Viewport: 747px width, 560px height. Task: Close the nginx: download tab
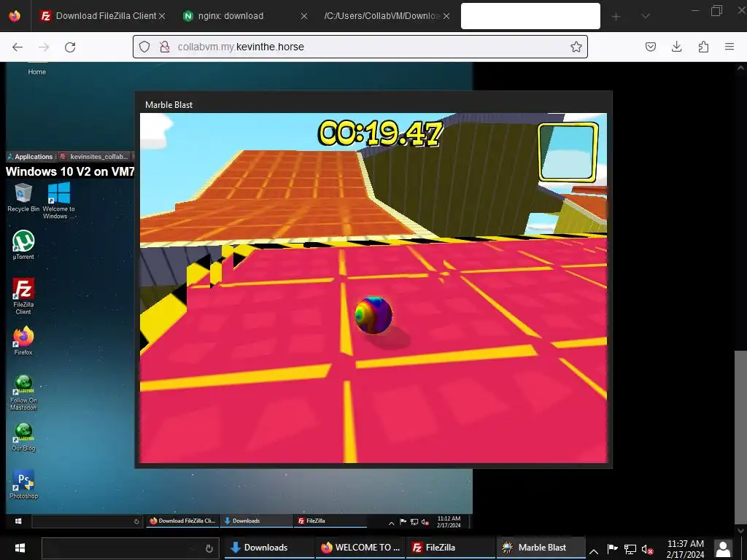coord(304,16)
